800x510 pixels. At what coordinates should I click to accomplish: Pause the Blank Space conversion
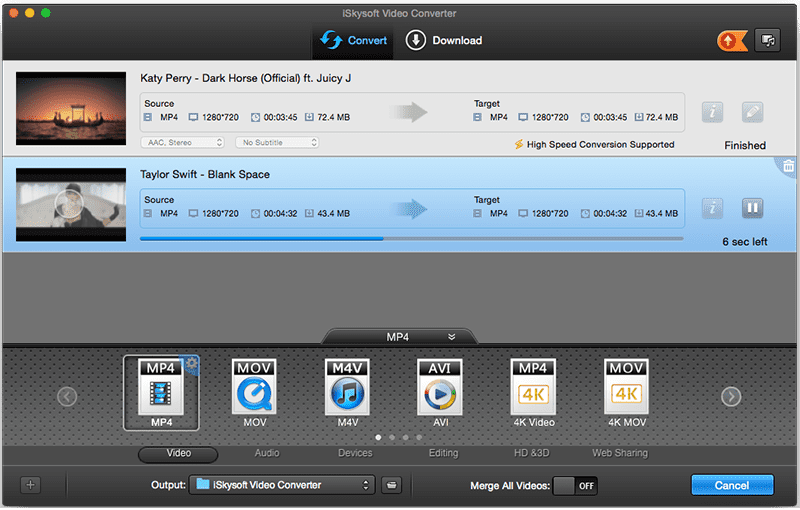752,208
